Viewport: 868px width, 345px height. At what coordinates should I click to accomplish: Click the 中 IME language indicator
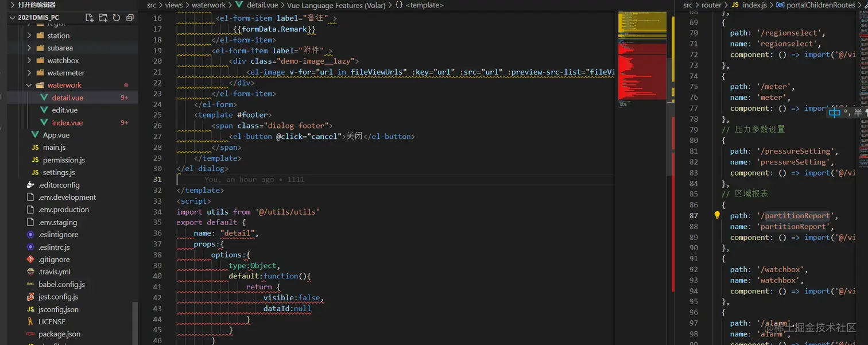coord(834,113)
